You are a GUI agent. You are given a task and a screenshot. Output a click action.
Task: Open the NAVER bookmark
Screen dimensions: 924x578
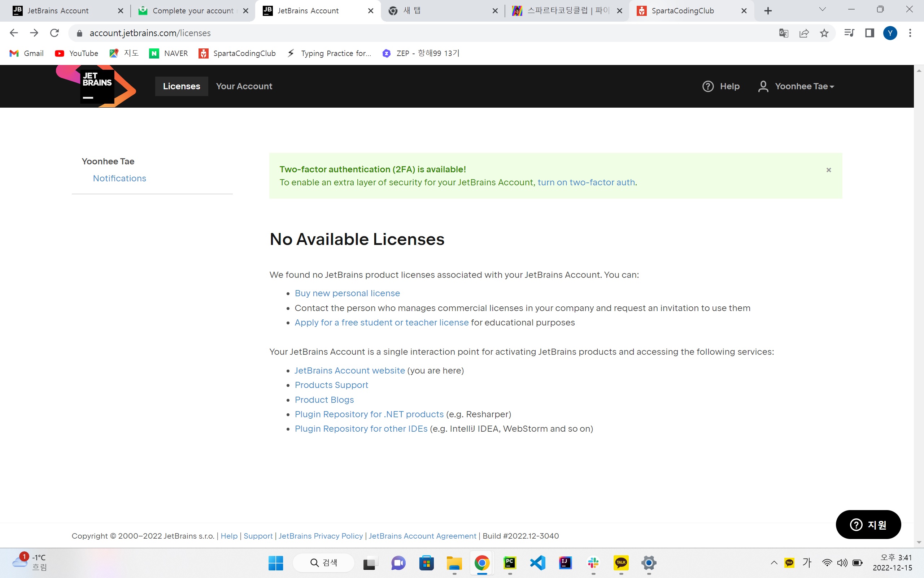(x=169, y=53)
